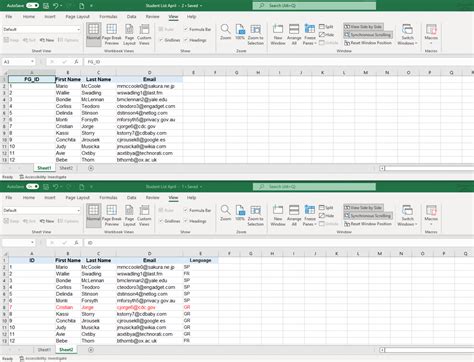The height and width of the screenshot is (362, 474).
Task: Switch to Page Break Preview in April - 2 window
Action: [x=112, y=34]
